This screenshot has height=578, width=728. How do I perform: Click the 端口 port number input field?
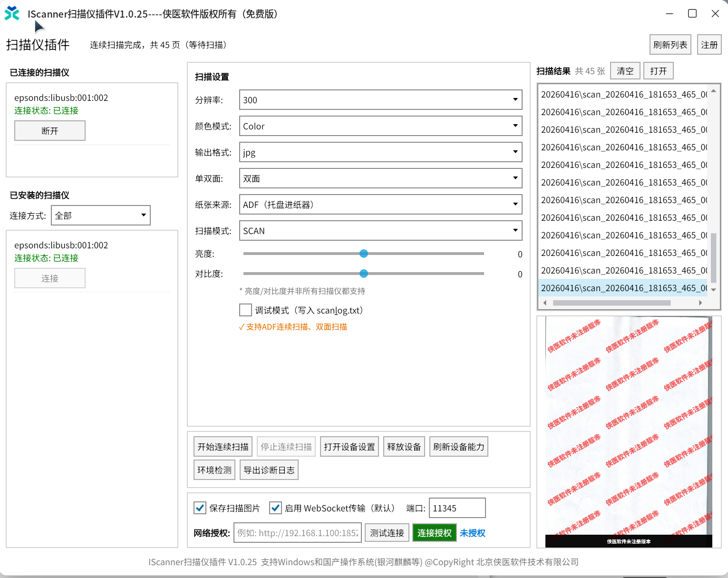click(456, 508)
